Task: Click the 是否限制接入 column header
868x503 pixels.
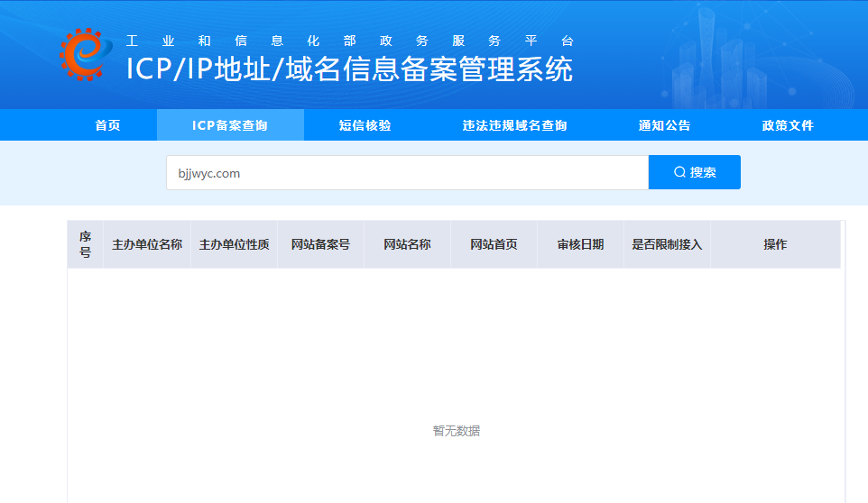Action: click(667, 244)
